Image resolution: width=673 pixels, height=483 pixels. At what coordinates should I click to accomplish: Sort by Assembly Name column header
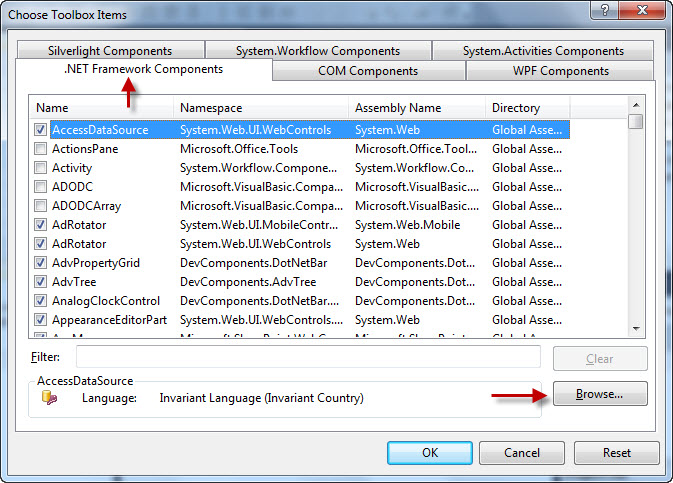tap(415, 108)
